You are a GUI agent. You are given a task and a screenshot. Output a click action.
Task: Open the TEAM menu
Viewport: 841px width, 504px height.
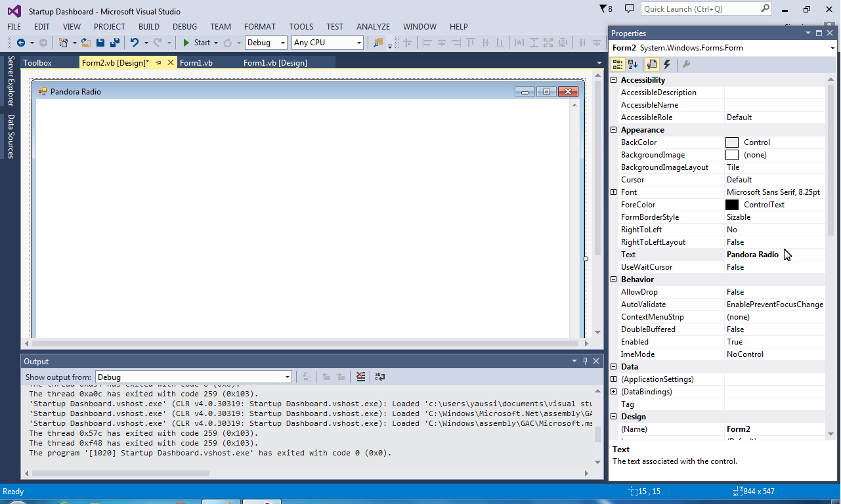(221, 27)
